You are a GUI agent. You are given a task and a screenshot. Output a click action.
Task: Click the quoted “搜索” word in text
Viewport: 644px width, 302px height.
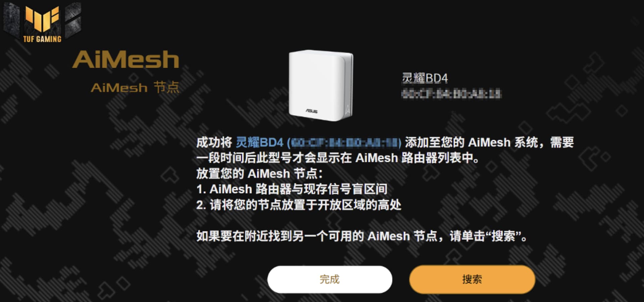503,236
